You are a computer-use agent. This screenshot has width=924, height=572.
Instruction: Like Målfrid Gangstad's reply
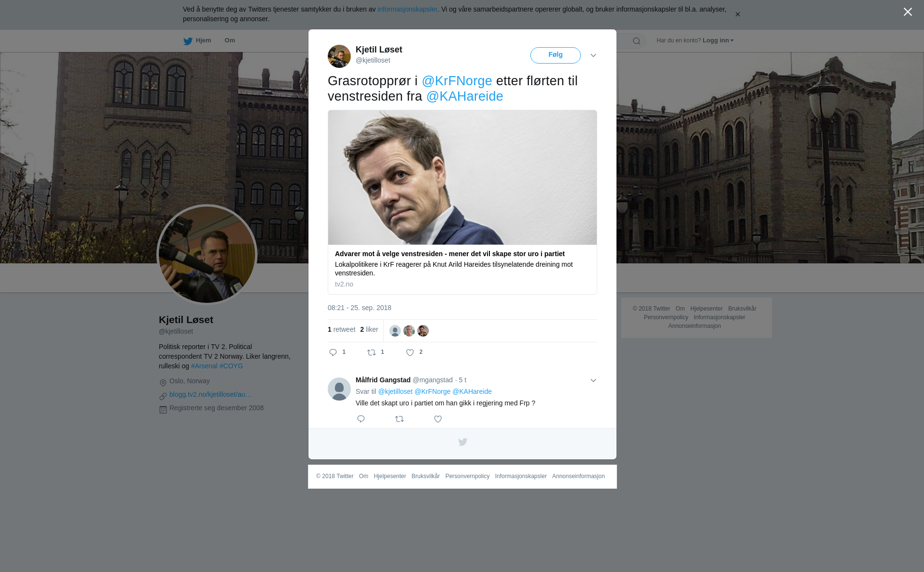coord(438,419)
